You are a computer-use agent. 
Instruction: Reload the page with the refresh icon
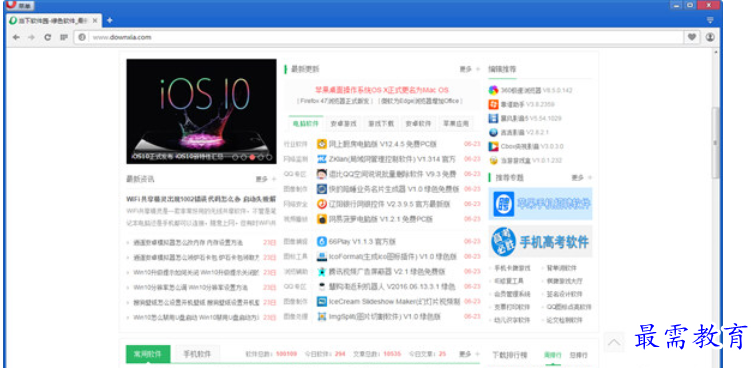(47, 37)
